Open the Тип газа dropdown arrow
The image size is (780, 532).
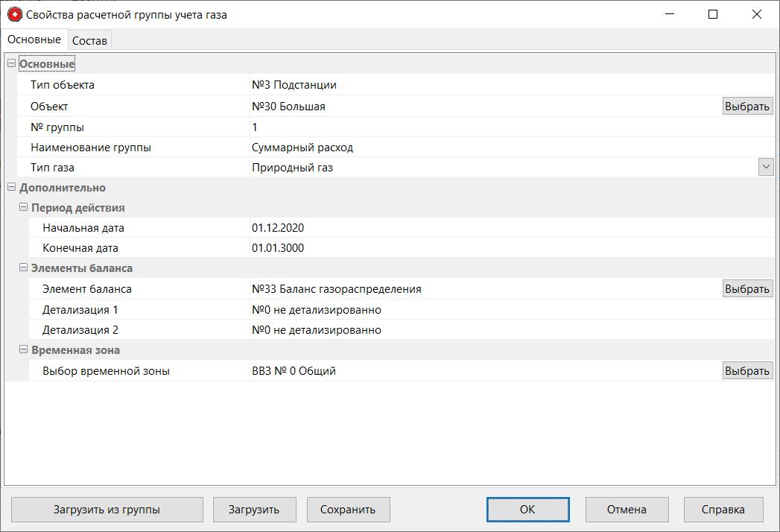(766, 168)
